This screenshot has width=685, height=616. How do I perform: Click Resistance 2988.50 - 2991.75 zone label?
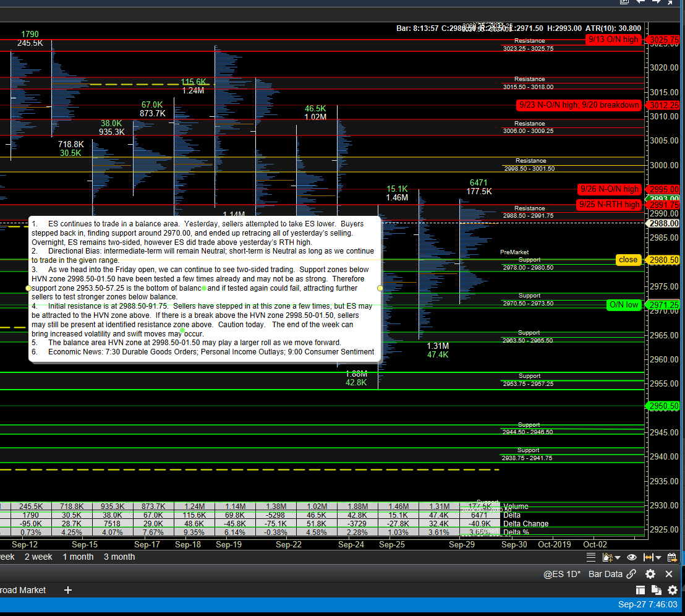pos(529,212)
